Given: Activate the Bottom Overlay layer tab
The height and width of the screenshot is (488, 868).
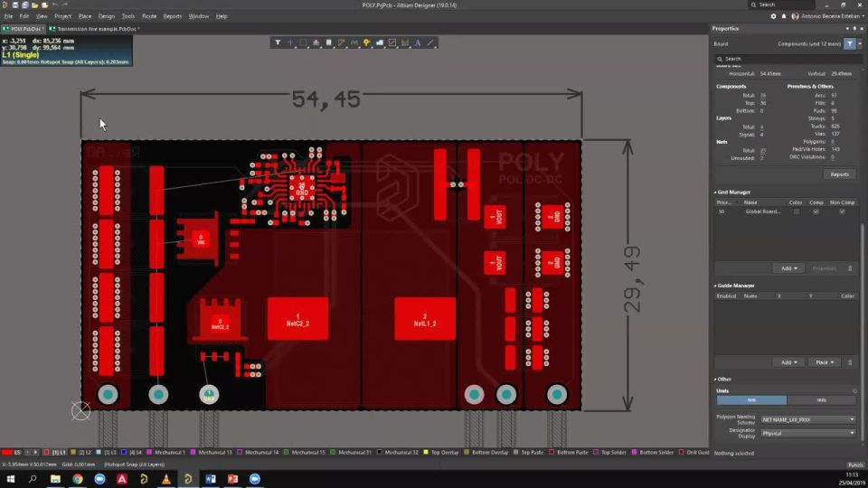Looking at the screenshot, I should pyautogui.click(x=486, y=452).
